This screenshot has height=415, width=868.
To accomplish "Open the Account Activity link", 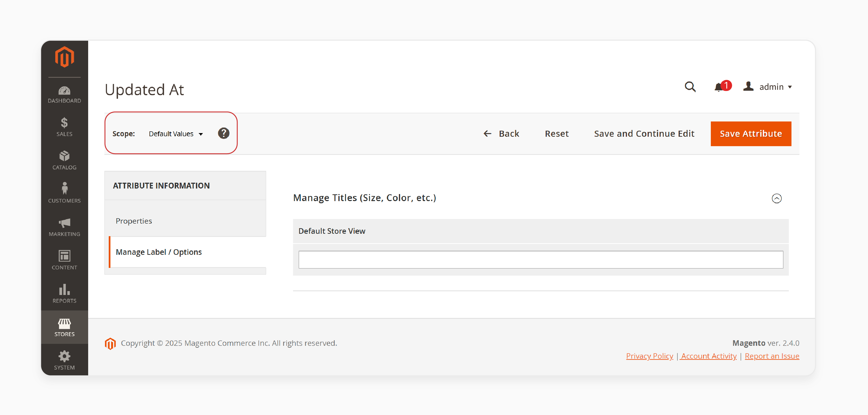I will 708,356.
